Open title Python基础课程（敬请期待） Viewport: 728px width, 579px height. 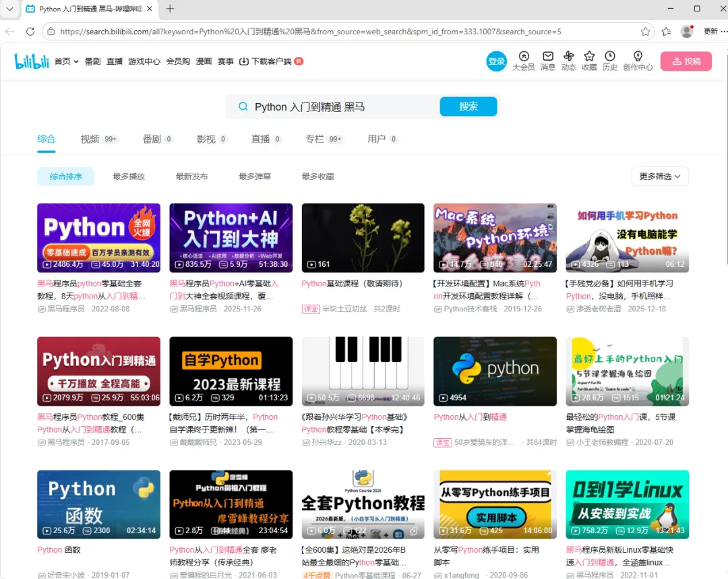tap(352, 284)
